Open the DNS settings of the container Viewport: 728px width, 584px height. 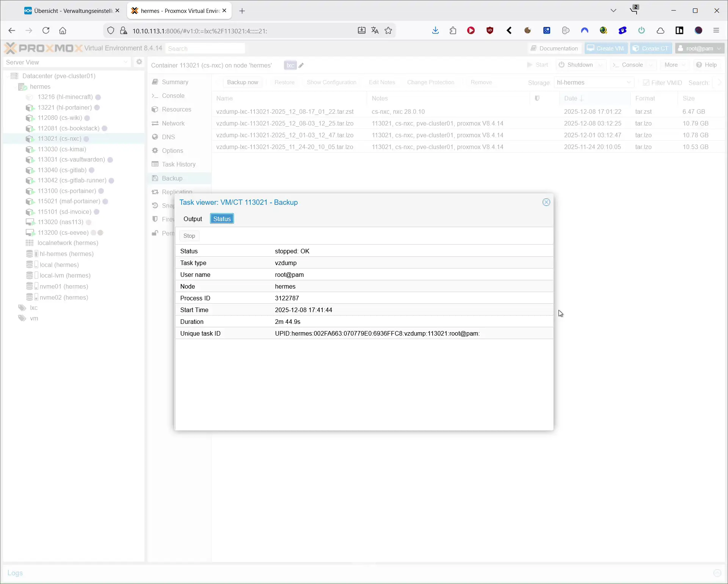(x=168, y=137)
